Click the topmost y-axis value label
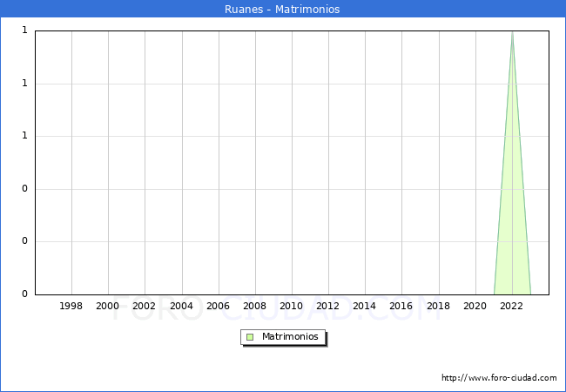 click(x=24, y=30)
